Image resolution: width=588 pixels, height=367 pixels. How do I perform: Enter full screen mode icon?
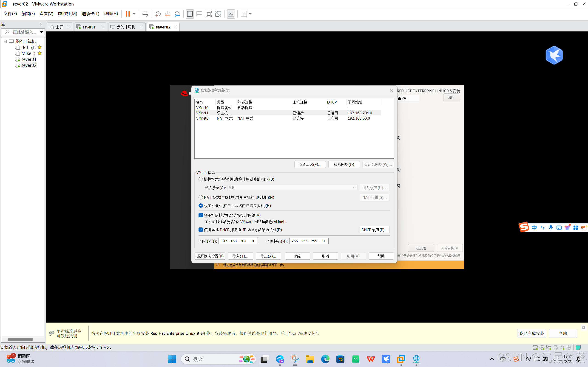tap(208, 14)
